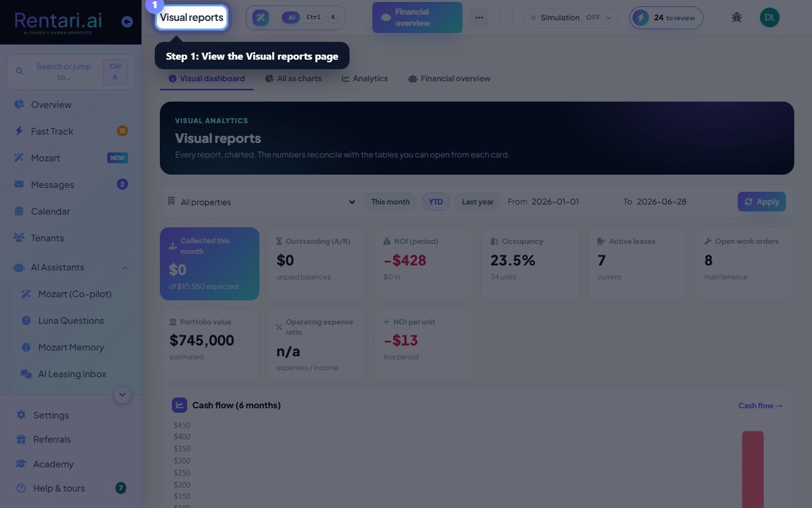812x508 pixels.
Task: Expand sidebar list with down chevron
Action: (122, 395)
